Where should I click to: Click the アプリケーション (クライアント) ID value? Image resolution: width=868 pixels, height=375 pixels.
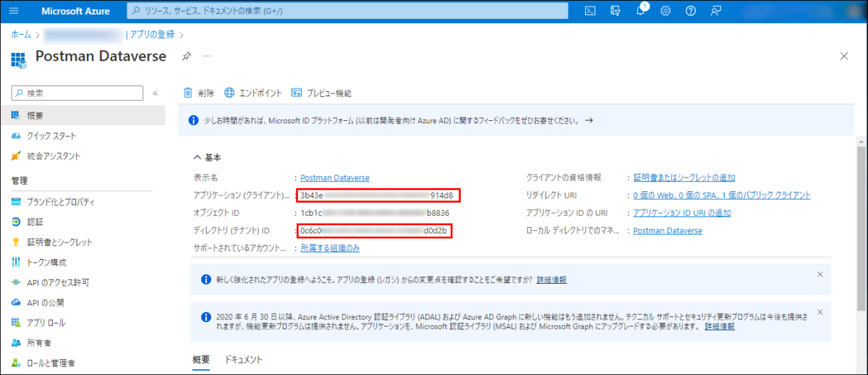pyautogui.click(x=378, y=195)
